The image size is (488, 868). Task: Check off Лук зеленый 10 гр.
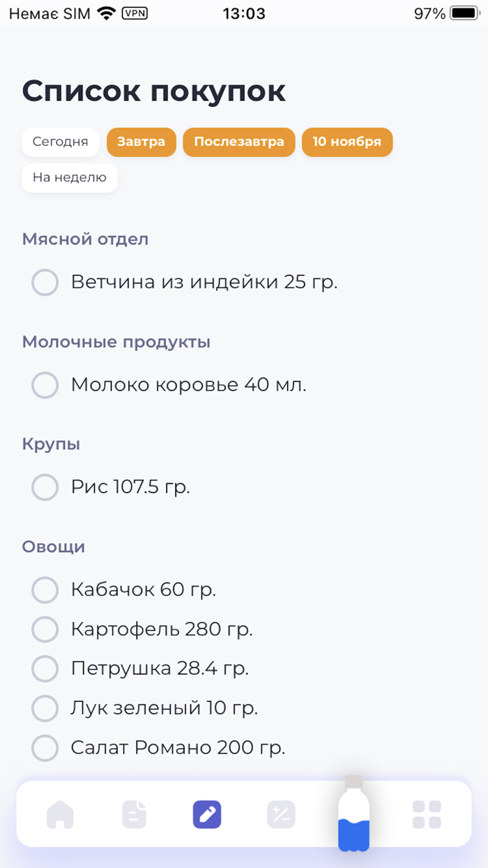coord(45,708)
